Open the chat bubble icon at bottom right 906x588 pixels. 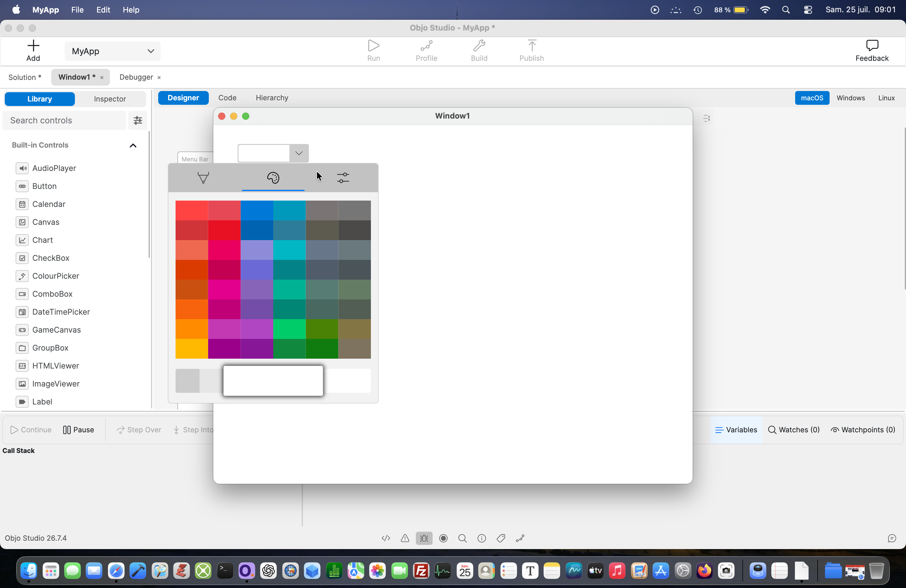pos(892,538)
